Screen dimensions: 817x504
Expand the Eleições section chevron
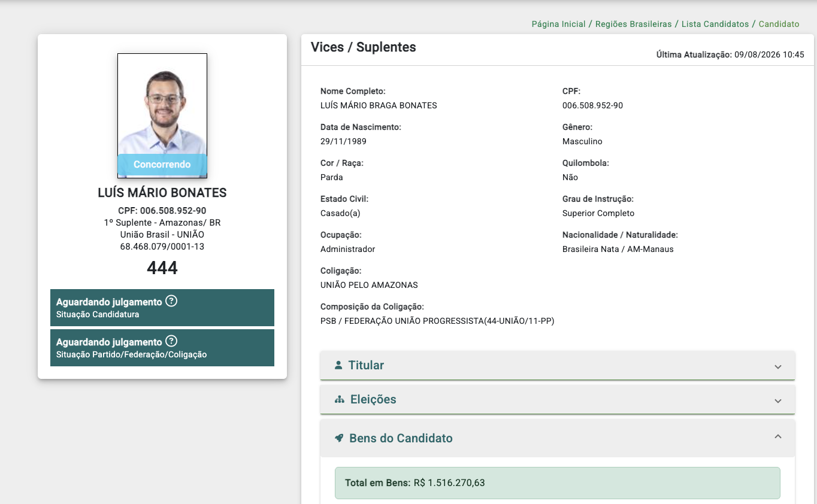(x=778, y=400)
